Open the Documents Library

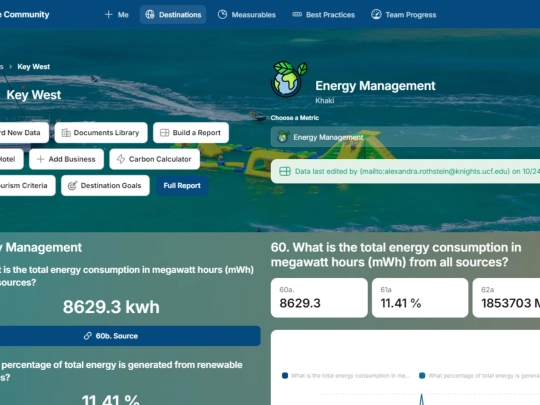[x=101, y=133]
